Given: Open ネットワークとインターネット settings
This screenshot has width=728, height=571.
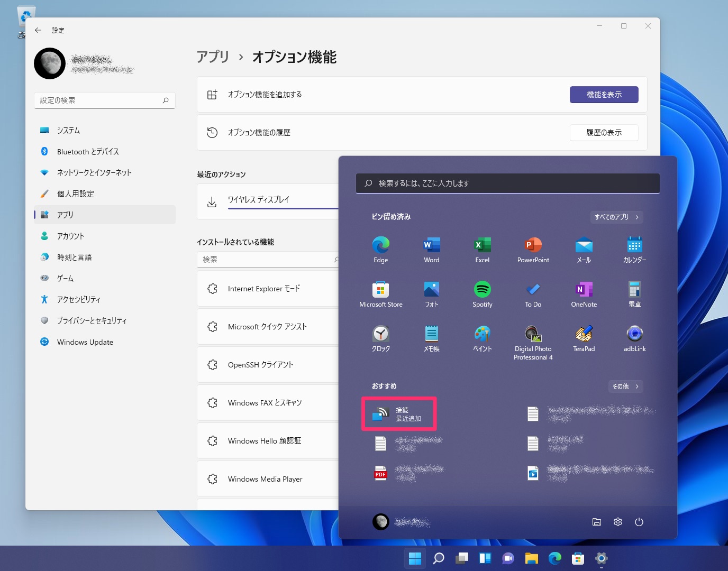Looking at the screenshot, I should pyautogui.click(x=105, y=172).
